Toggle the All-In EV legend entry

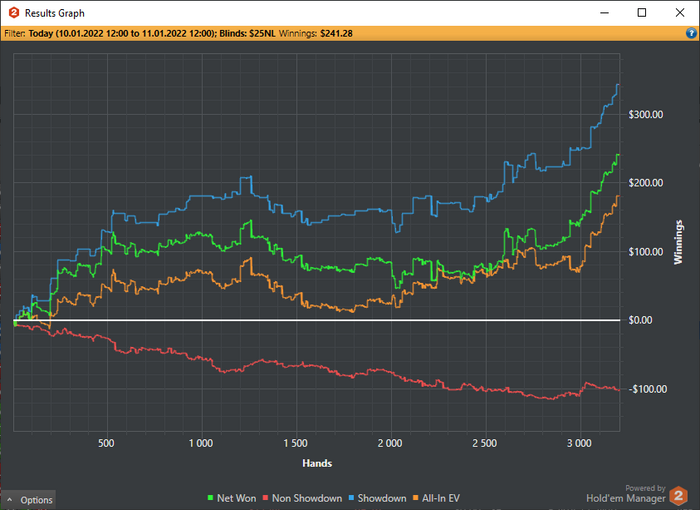pos(436,498)
